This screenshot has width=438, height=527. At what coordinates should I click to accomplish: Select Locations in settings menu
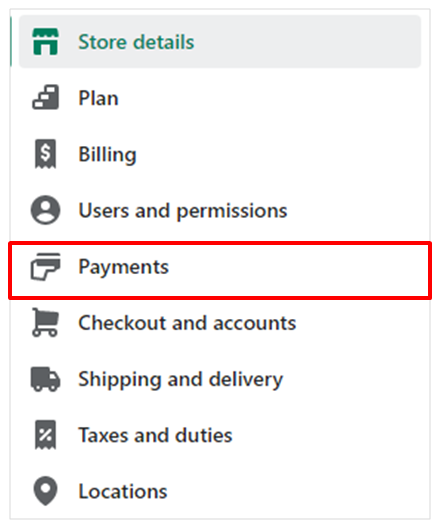point(220,491)
